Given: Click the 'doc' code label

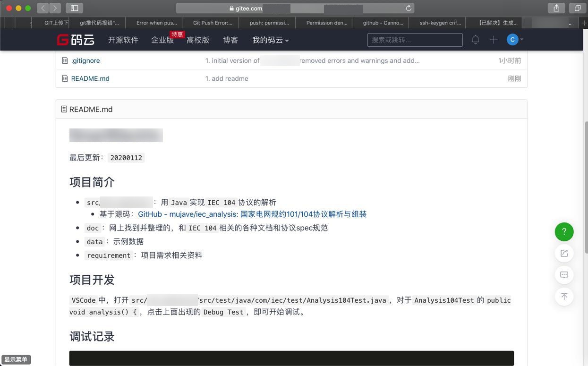Looking at the screenshot, I should 93,228.
